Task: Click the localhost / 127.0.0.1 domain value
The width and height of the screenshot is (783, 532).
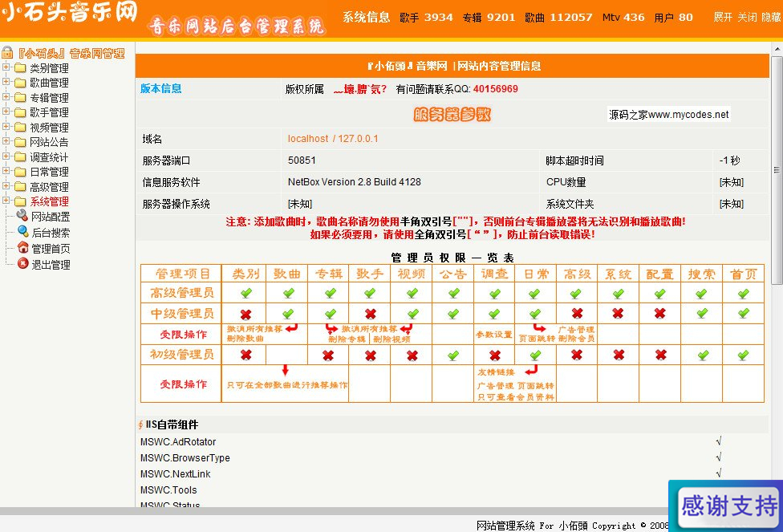Action: 333,138
